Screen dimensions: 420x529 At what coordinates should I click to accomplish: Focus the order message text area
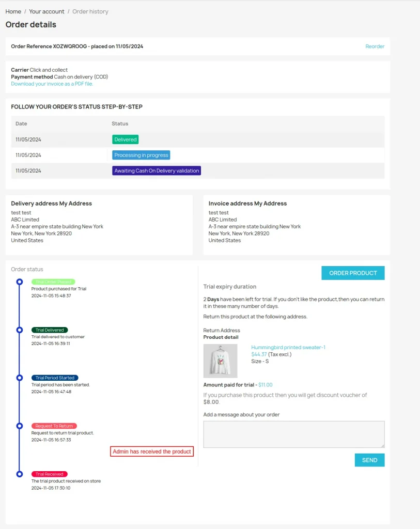pyautogui.click(x=294, y=434)
